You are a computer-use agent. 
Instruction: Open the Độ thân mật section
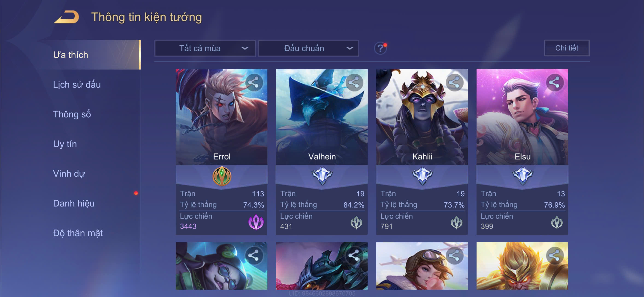[x=78, y=233]
